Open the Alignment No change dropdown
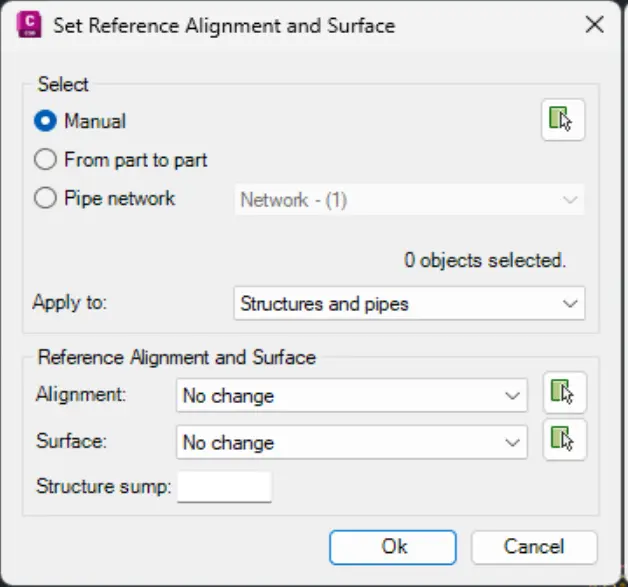This screenshot has width=628, height=588. (x=351, y=396)
